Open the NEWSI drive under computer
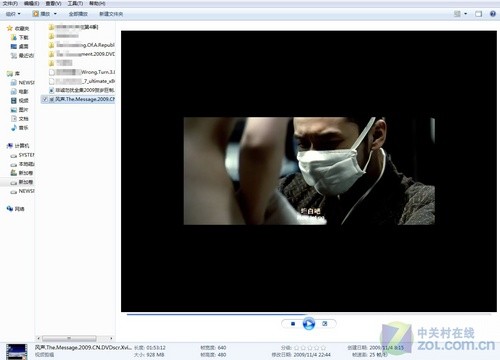The width and height of the screenshot is (500, 360). [x=22, y=191]
